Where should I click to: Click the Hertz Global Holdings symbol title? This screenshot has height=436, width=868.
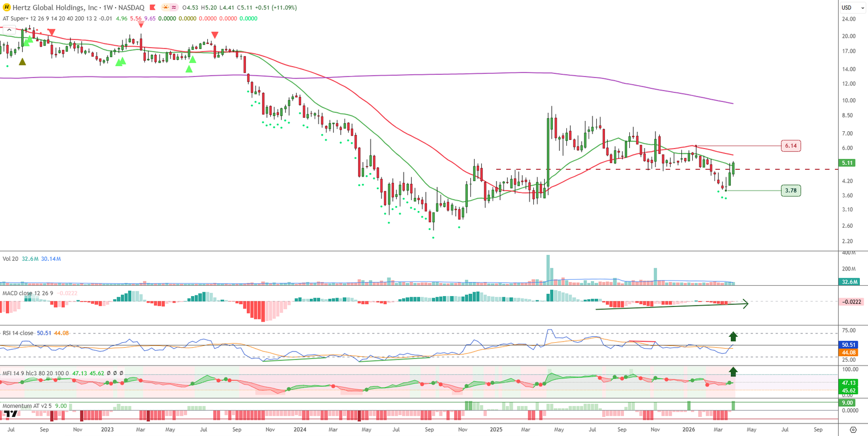pyautogui.click(x=55, y=8)
